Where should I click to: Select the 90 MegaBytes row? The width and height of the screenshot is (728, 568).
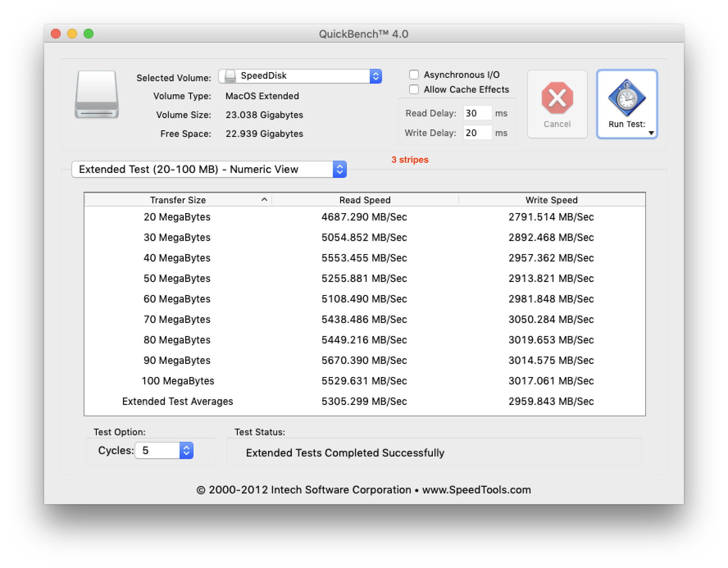coord(365,360)
